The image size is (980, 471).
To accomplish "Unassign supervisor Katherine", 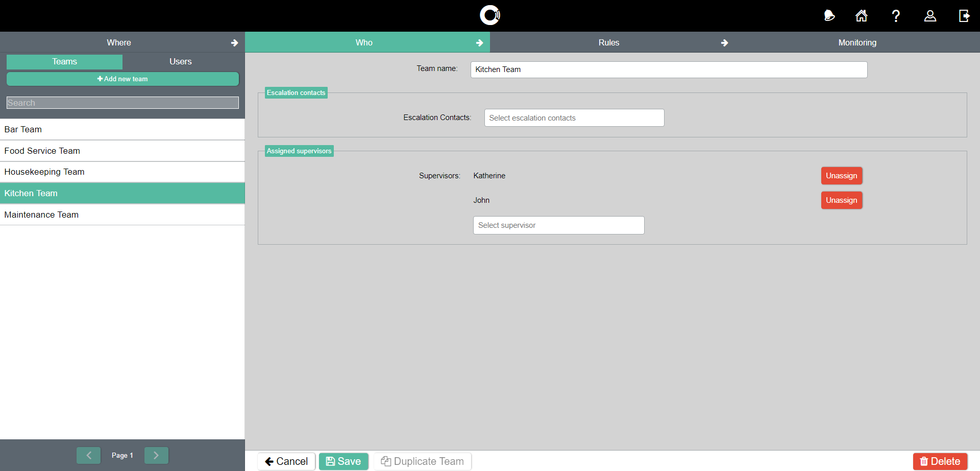I will coord(841,176).
